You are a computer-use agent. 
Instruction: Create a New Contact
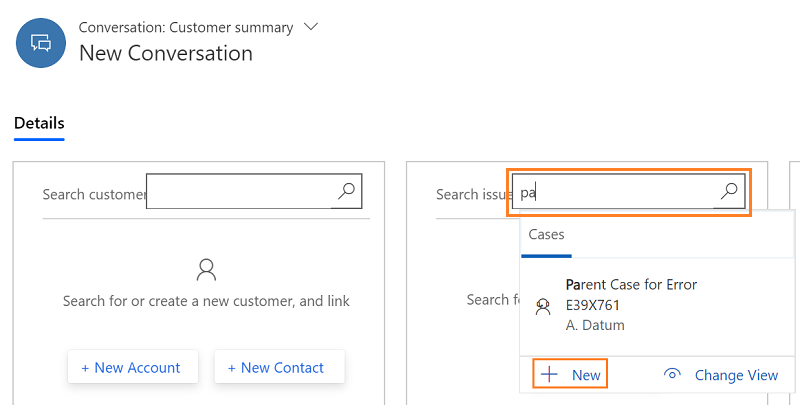click(x=280, y=368)
